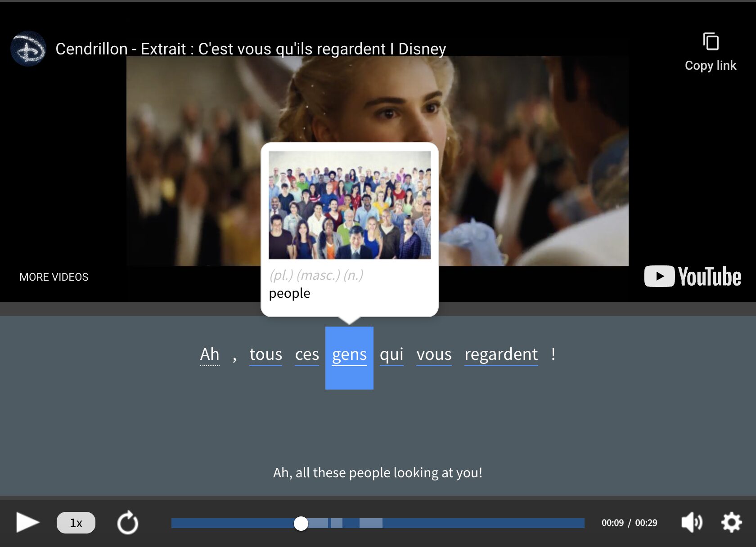Change playback speed from 1x

(76, 522)
